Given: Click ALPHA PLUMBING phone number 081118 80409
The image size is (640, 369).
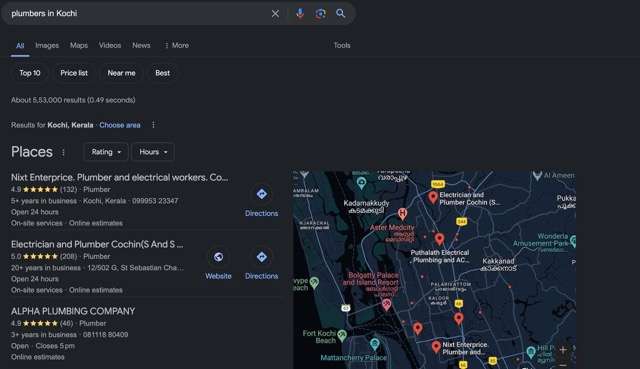Looking at the screenshot, I should click(x=105, y=335).
